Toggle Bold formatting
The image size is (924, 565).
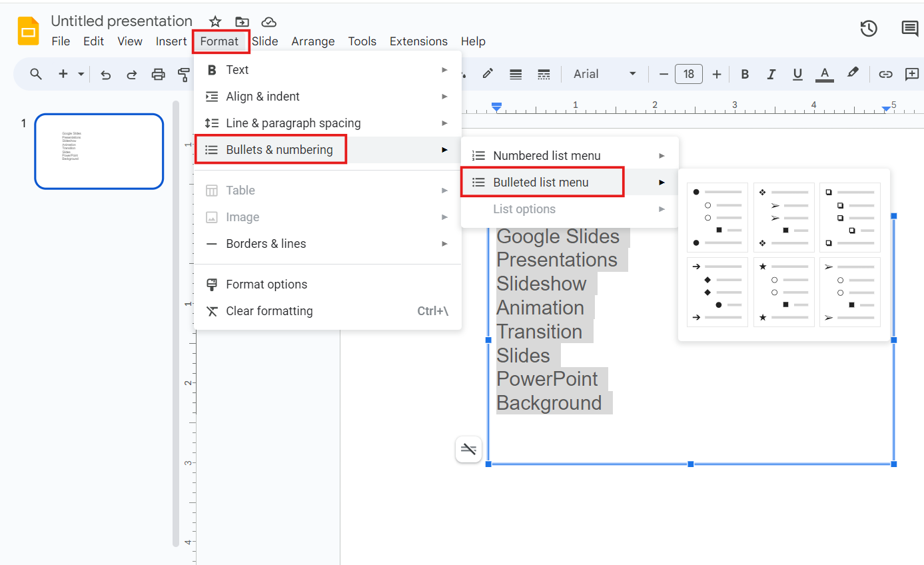tap(745, 74)
